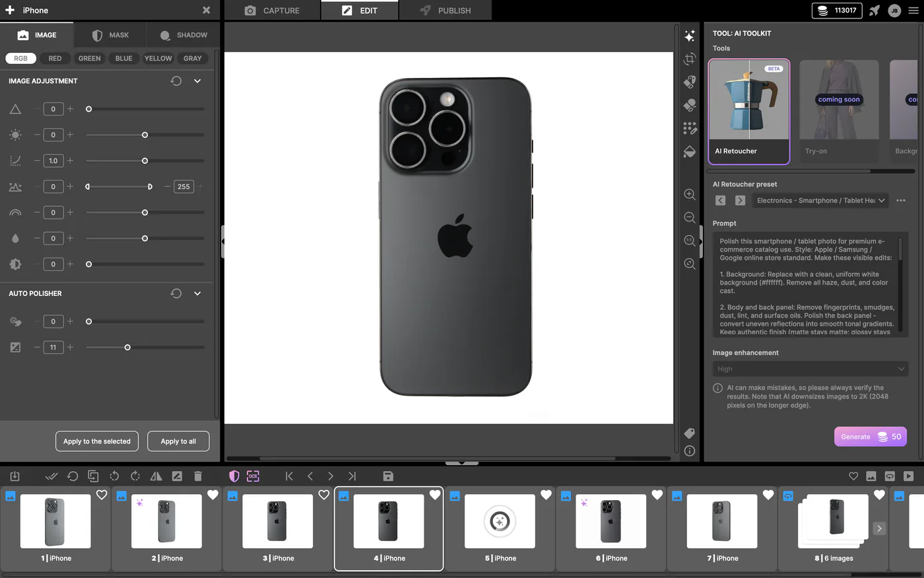Click the zoom in magnifier icon
Viewport: 924px width, 578px height.
tap(690, 194)
